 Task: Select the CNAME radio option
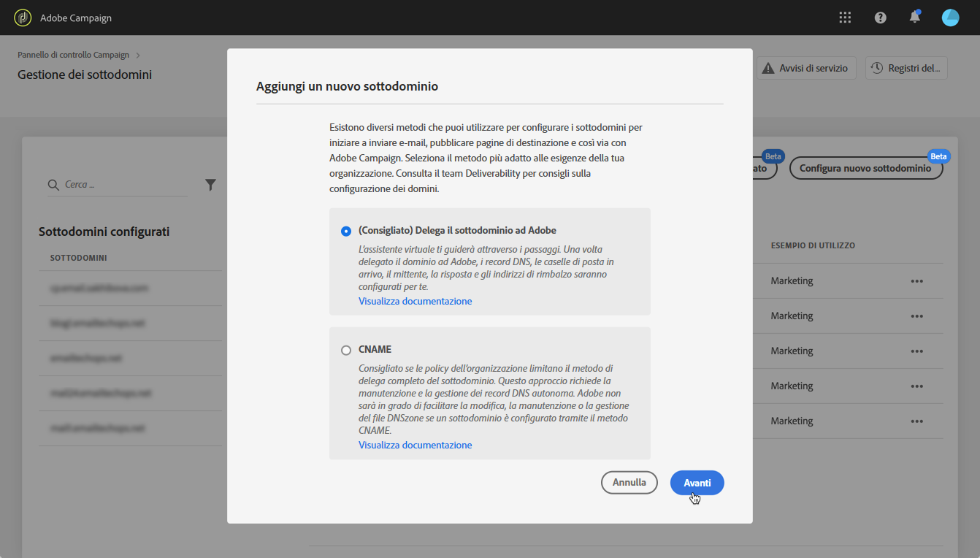[x=346, y=350]
